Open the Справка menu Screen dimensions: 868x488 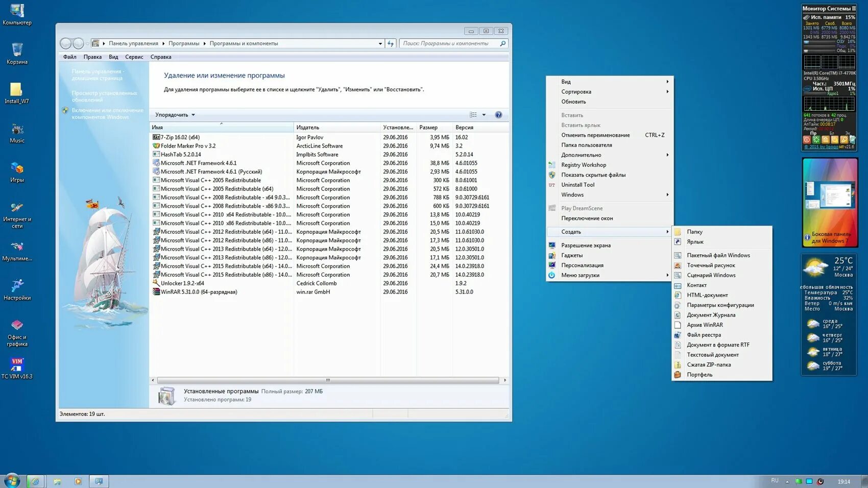coord(161,57)
